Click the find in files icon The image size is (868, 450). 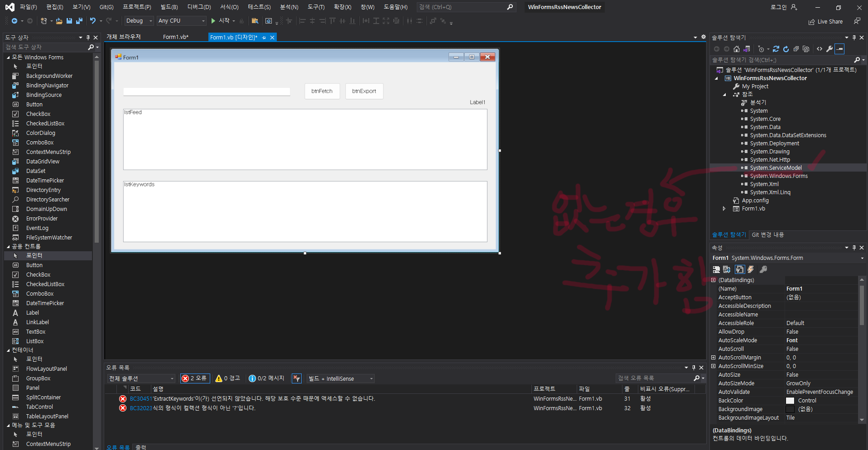255,21
